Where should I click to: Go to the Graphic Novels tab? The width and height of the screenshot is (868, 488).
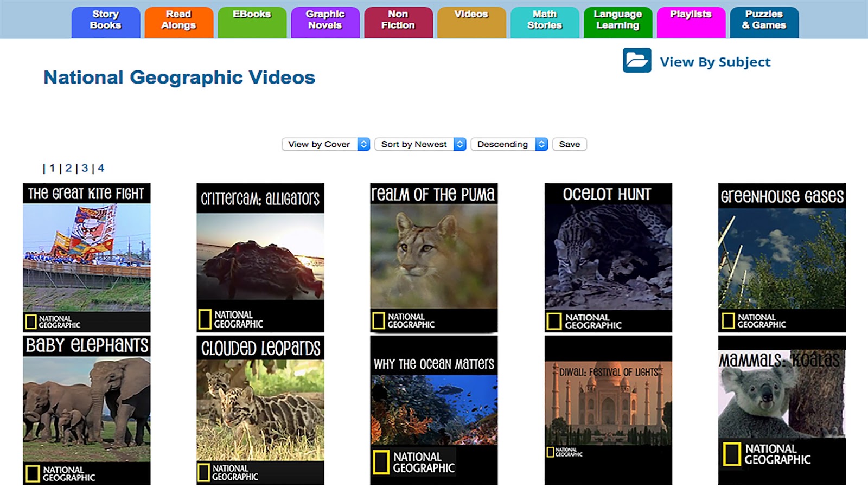[325, 22]
